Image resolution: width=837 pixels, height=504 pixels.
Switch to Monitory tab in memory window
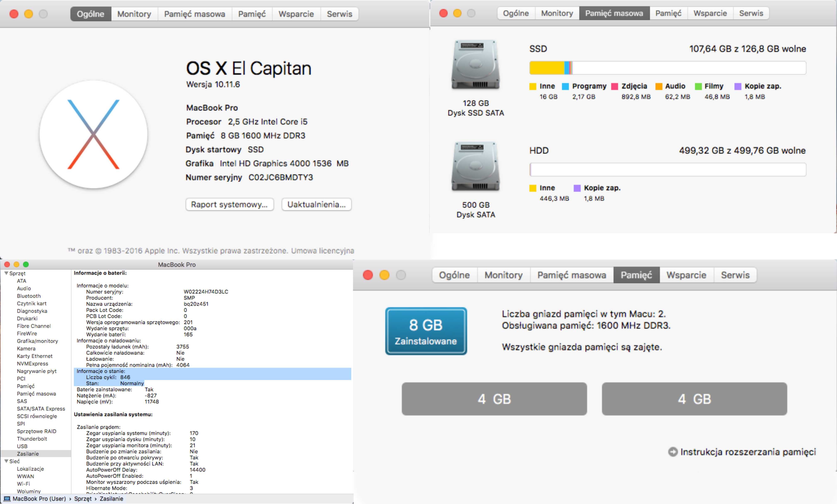tap(503, 275)
